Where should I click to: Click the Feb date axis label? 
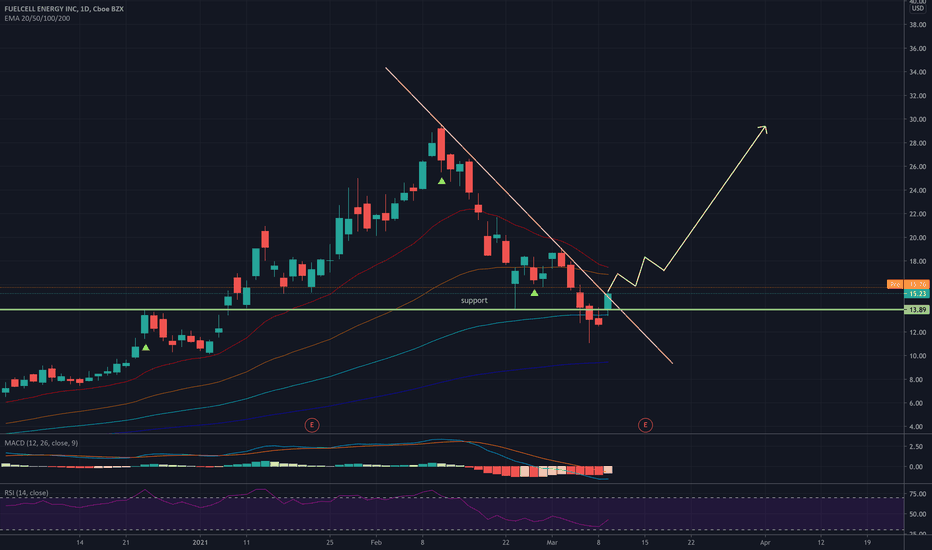click(x=376, y=542)
